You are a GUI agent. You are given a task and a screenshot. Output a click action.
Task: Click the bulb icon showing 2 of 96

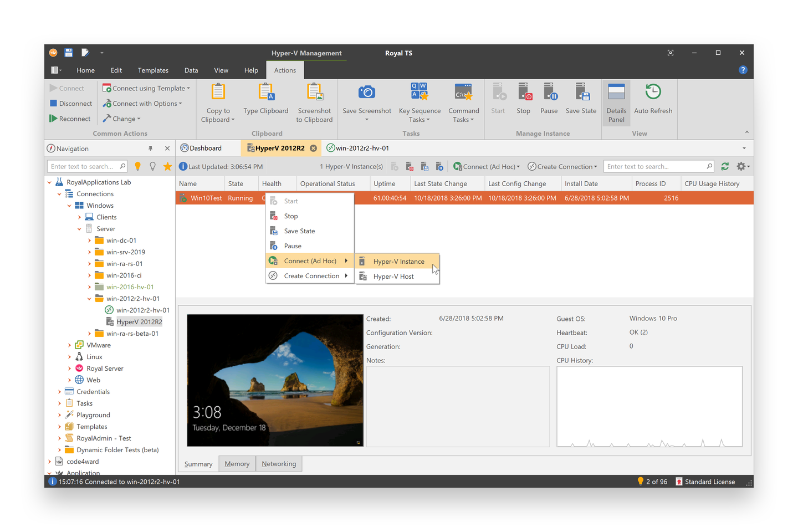(640, 482)
